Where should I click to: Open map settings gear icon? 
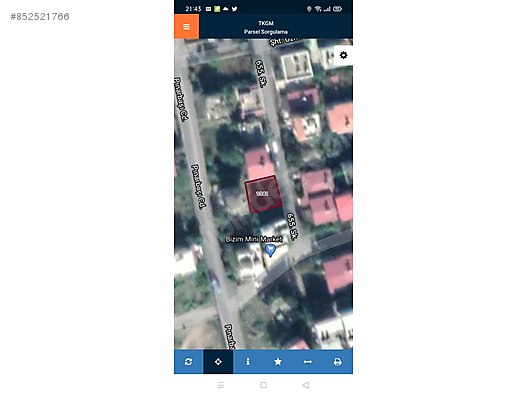click(343, 55)
